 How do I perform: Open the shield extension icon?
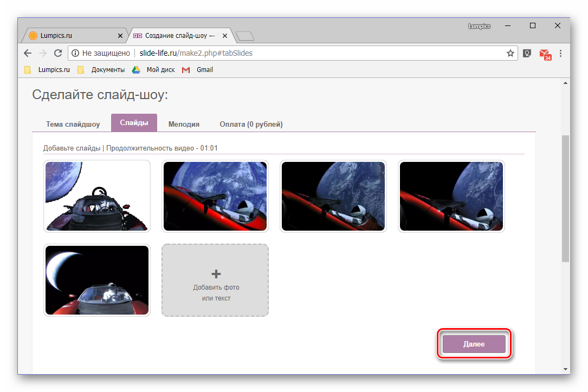pos(527,53)
